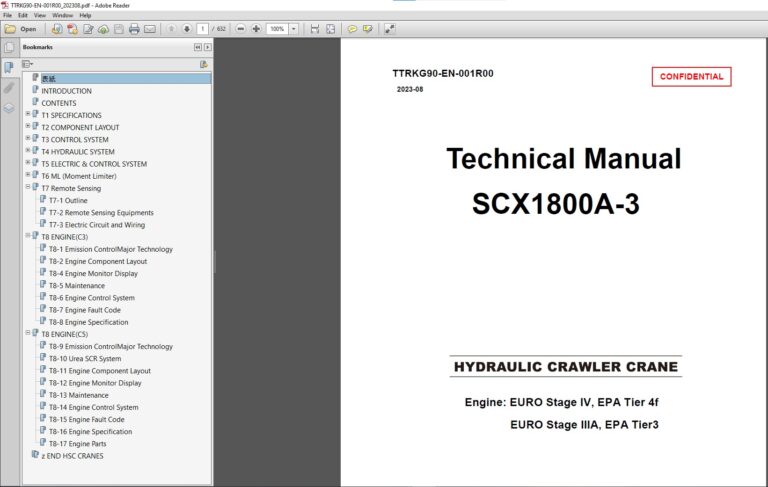Expand the T4 HYDRAULIC SYSTEM bookmark
The width and height of the screenshot is (768, 487).
28,150
